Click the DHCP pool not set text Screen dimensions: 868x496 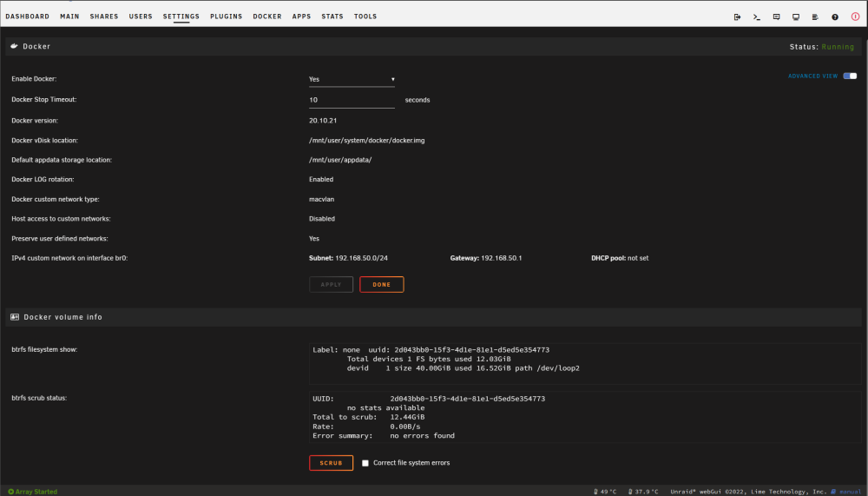pyautogui.click(x=620, y=258)
